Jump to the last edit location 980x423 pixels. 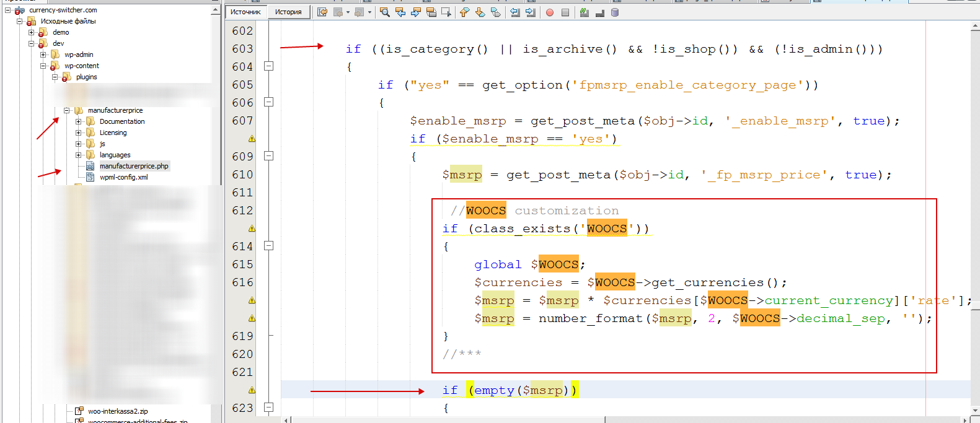(322, 12)
